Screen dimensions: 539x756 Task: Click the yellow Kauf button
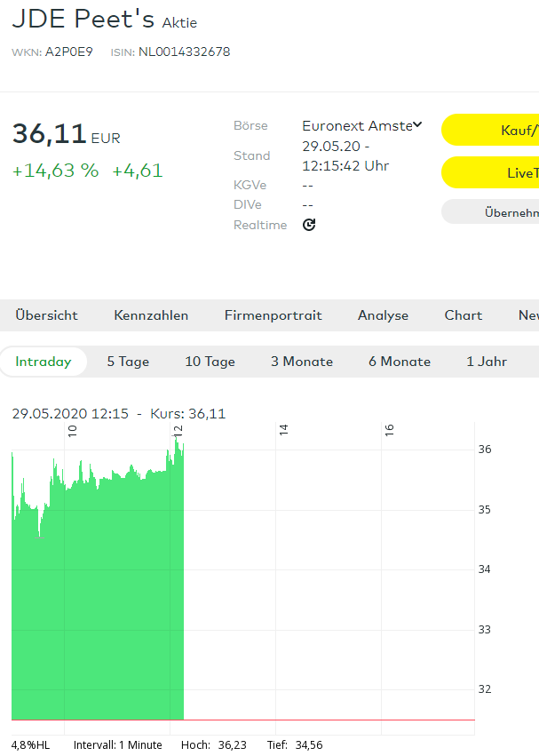tap(490, 130)
